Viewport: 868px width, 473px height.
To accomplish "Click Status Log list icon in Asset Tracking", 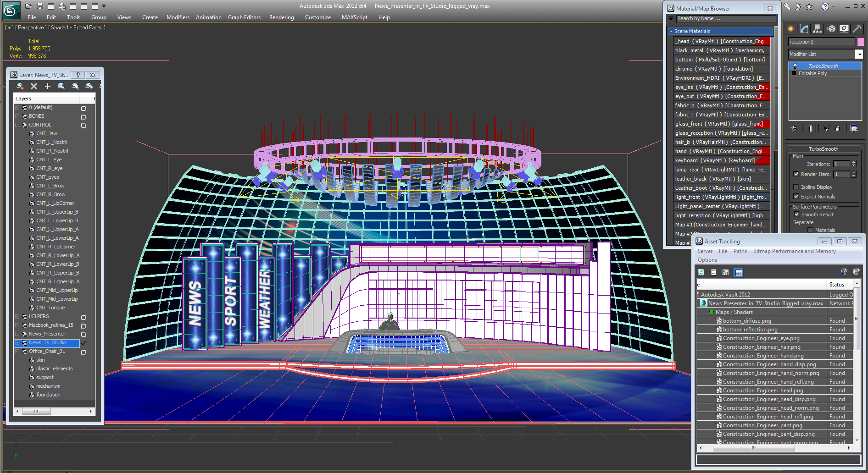I will (x=713, y=272).
